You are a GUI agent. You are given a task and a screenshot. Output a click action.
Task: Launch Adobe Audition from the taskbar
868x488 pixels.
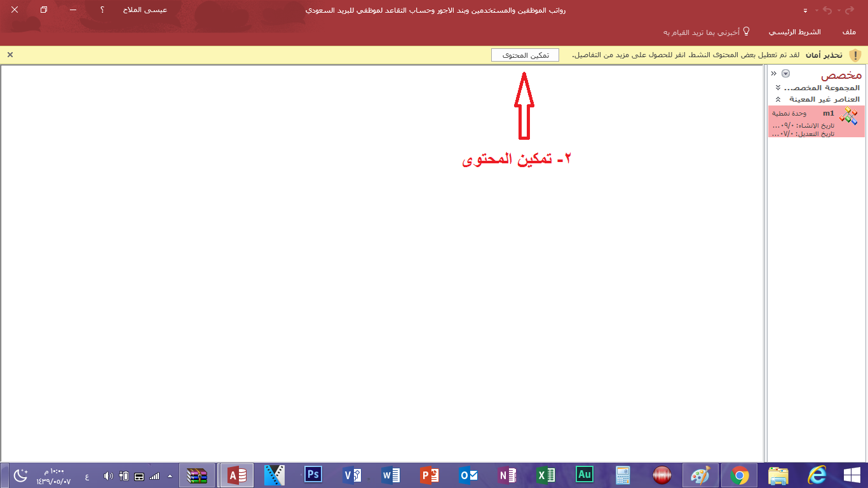[585, 475]
